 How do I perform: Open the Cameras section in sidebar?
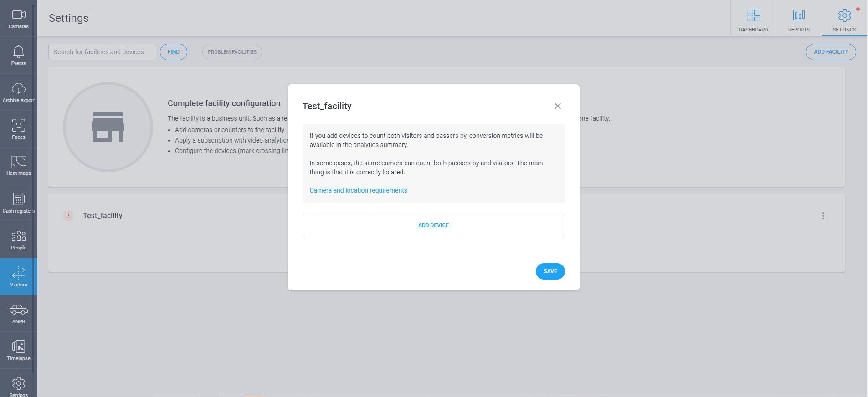(x=19, y=19)
